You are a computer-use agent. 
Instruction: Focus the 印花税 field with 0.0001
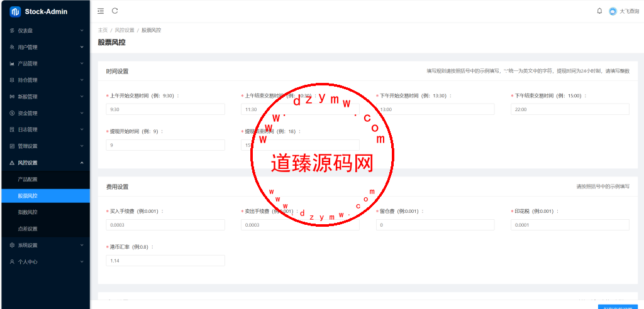click(x=570, y=225)
